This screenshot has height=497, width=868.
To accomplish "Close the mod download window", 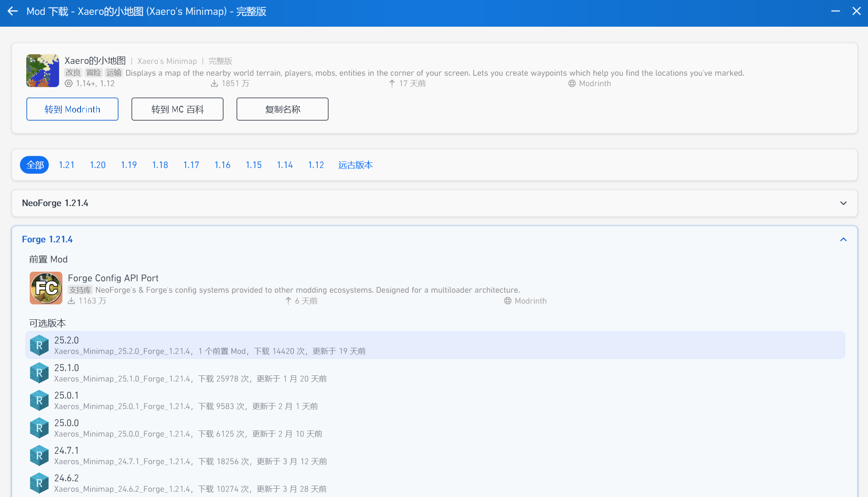I will point(857,11).
